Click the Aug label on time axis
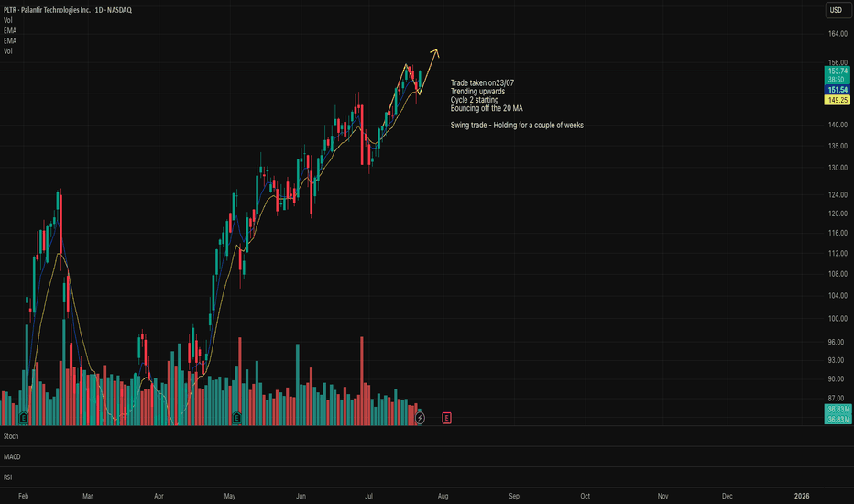The image size is (854, 504). click(443, 497)
